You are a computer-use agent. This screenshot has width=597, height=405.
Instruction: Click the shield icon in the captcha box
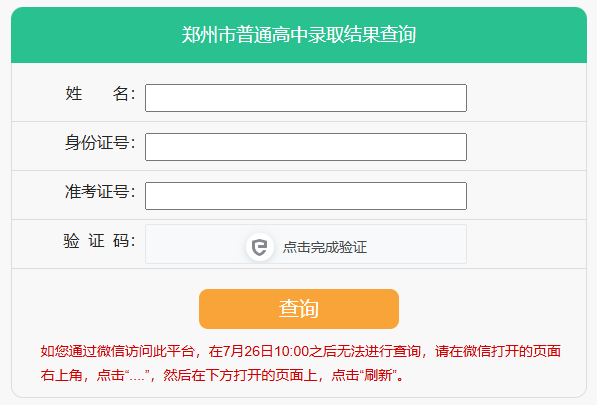(260, 247)
